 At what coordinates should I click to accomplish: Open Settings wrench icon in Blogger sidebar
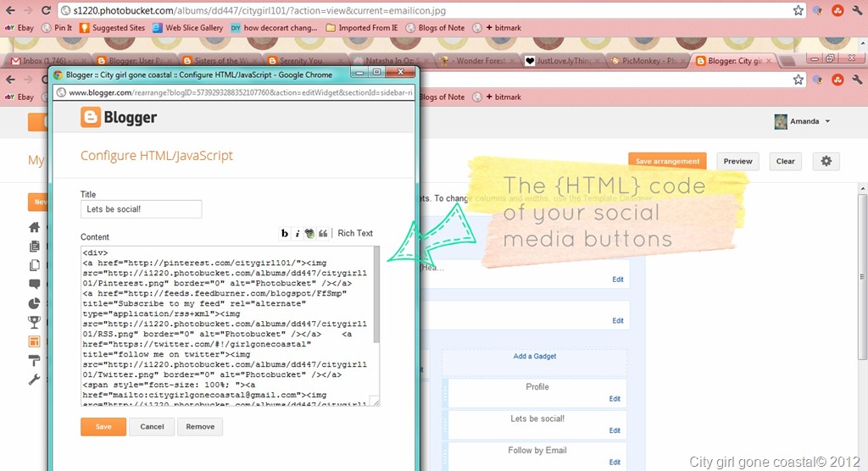pos(34,380)
